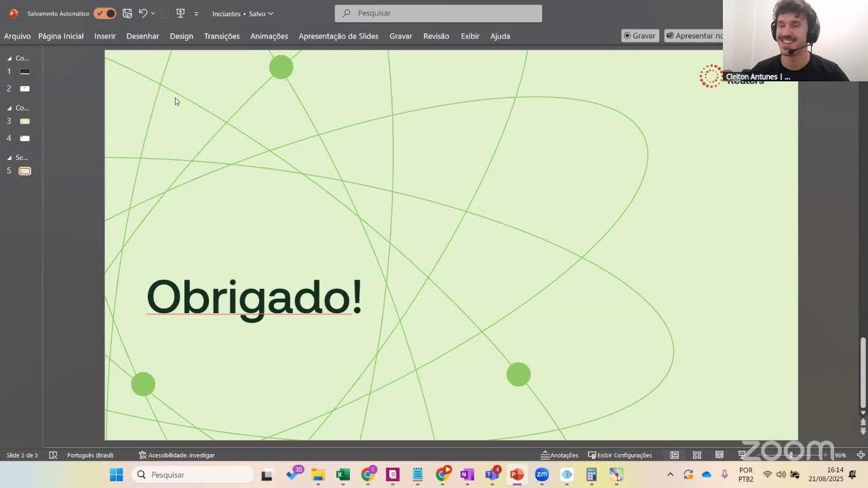
Task: Switch to the Revisão tab
Action: tap(436, 36)
